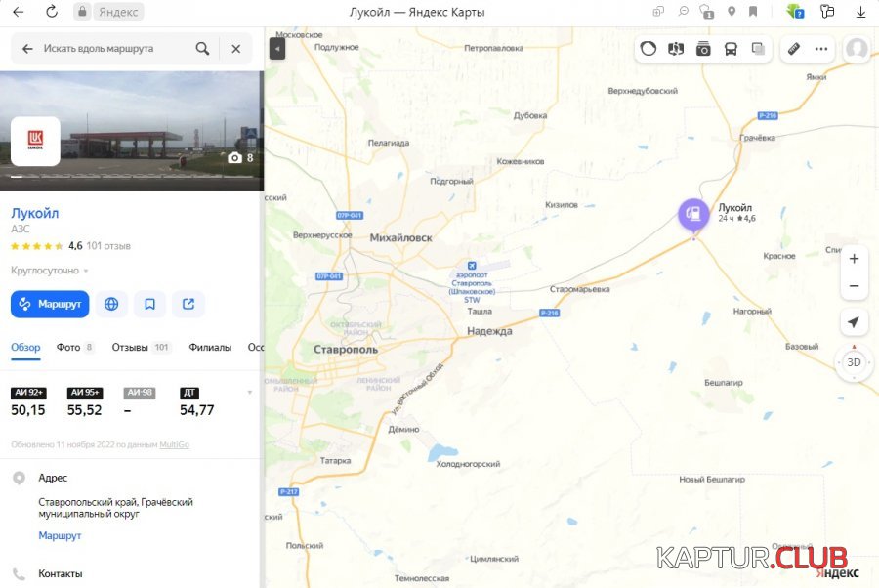Zoom in on the map
Image resolution: width=879 pixels, height=588 pixels.
[854, 259]
